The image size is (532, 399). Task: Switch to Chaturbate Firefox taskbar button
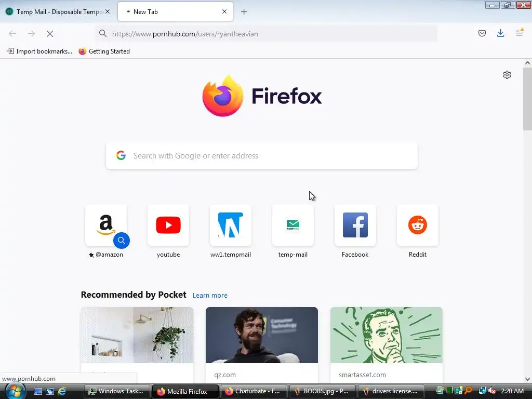[x=254, y=391]
